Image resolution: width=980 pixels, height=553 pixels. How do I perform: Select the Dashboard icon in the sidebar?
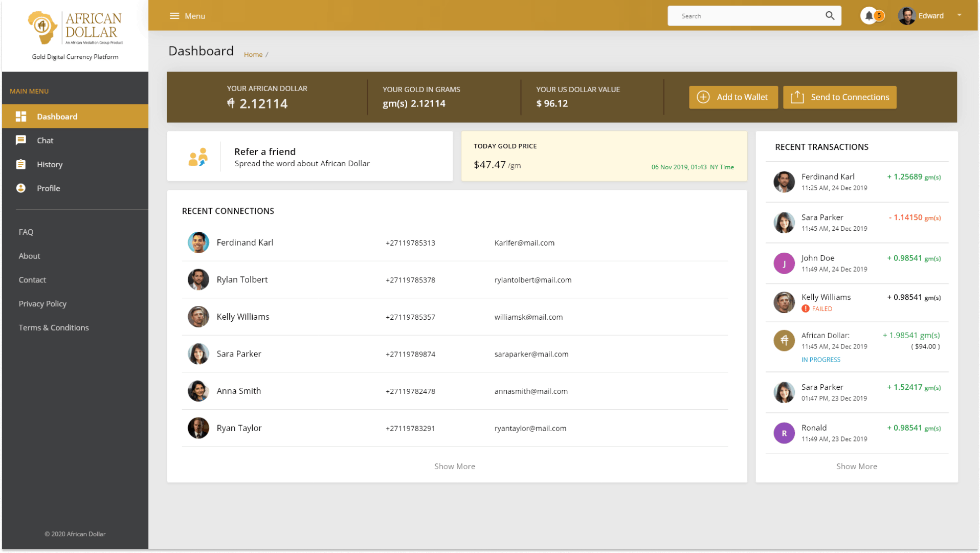[x=21, y=116]
